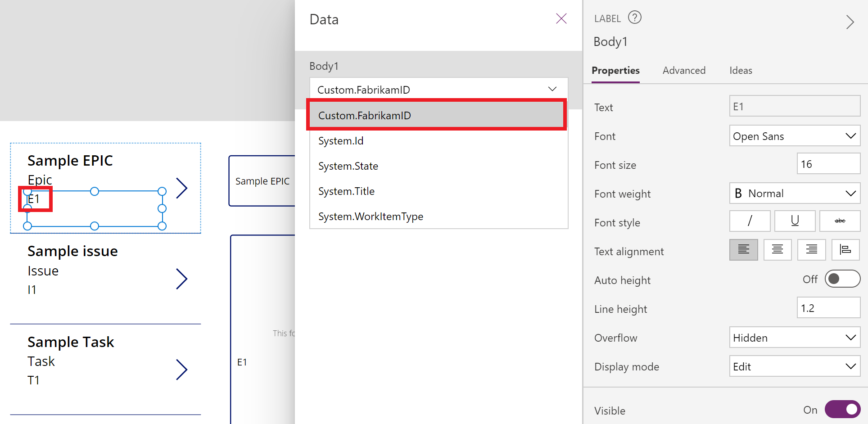Select the Issue type label
The height and width of the screenshot is (424, 868).
(43, 271)
